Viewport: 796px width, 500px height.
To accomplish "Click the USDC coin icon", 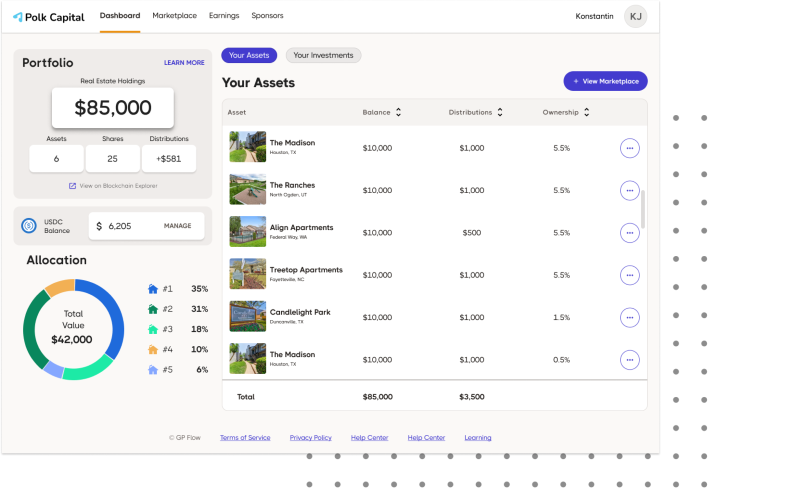I will (29, 226).
